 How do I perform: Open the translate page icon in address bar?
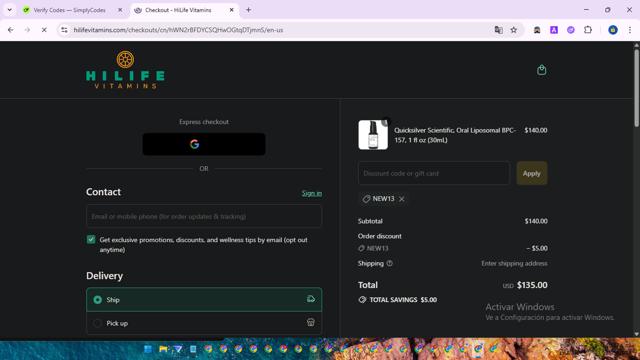point(498,30)
